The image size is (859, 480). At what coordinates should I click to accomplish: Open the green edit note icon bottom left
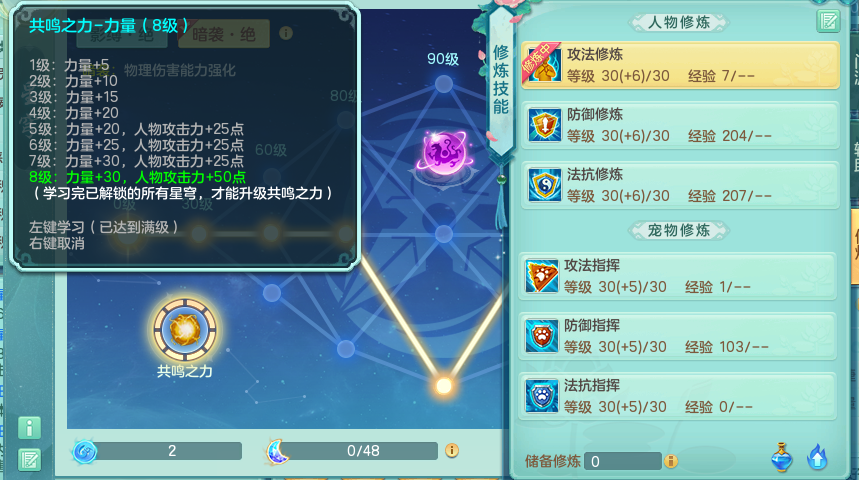30,460
